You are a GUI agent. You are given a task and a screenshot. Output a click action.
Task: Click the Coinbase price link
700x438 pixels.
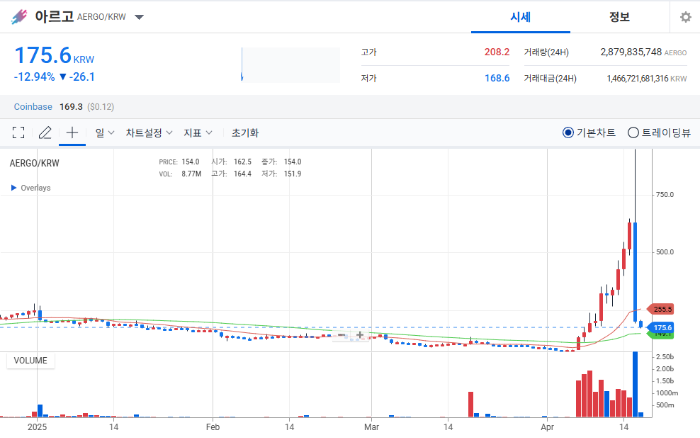(x=33, y=107)
